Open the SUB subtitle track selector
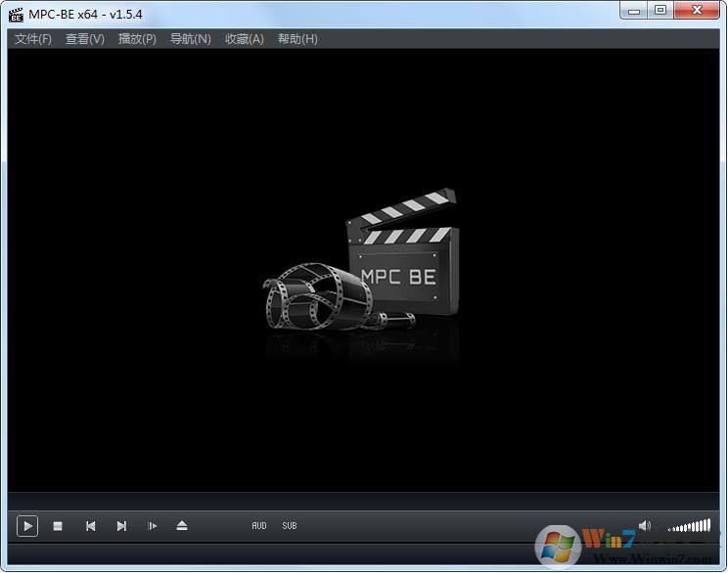Image resolution: width=728 pixels, height=573 pixels. (290, 526)
